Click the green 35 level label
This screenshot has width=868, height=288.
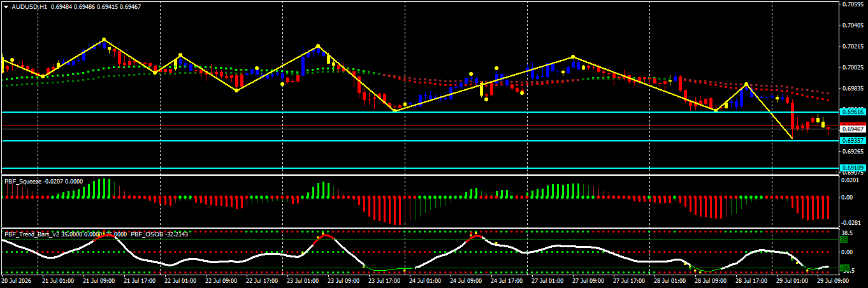click(x=844, y=240)
